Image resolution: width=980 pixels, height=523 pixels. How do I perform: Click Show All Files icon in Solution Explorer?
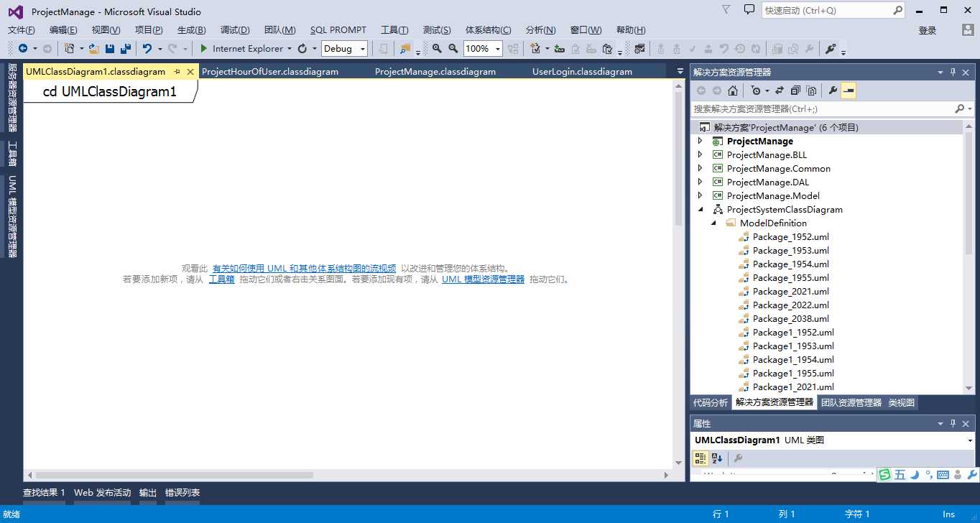(811, 91)
